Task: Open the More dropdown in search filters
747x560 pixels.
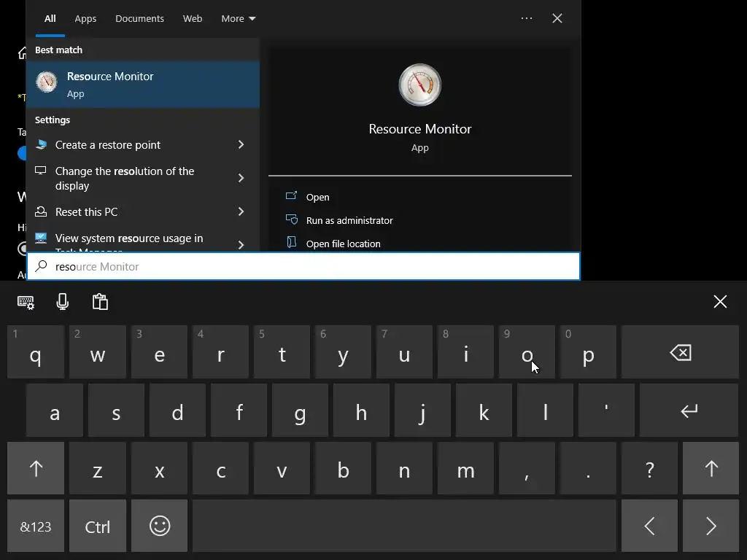Action: (x=239, y=18)
